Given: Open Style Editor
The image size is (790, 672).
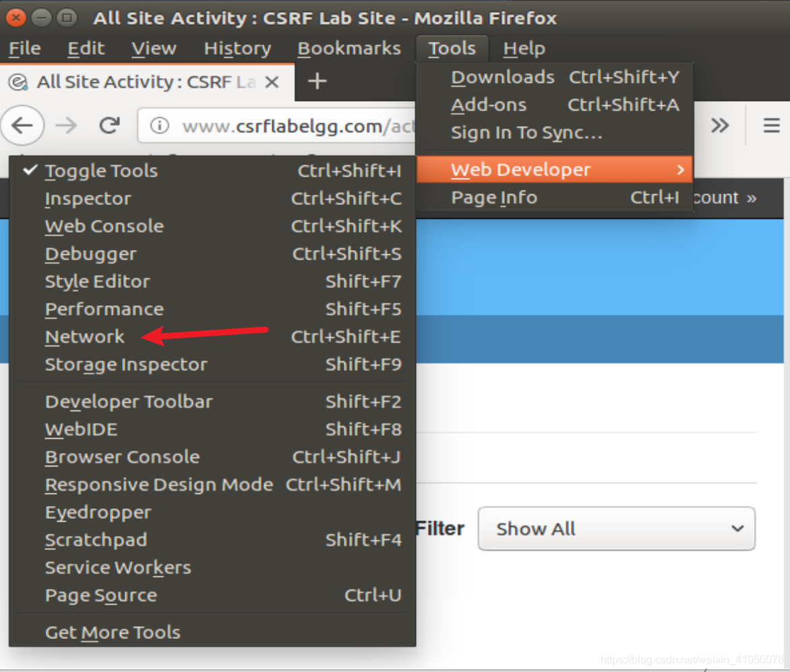Looking at the screenshot, I should pos(212,281).
